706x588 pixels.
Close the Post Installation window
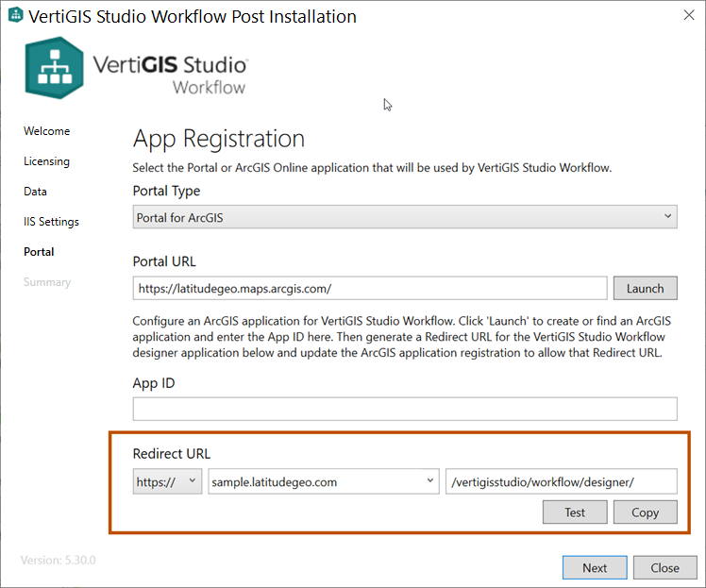(688, 16)
